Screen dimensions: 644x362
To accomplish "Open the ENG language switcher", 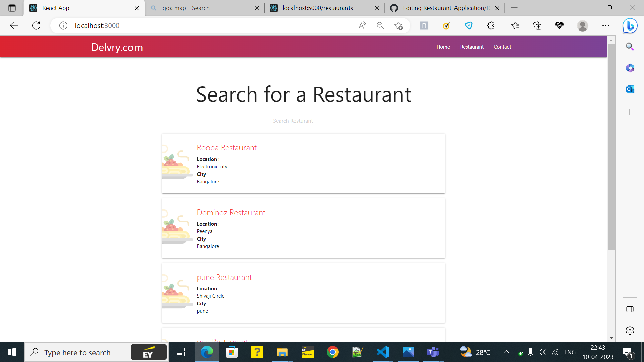I will point(570,352).
